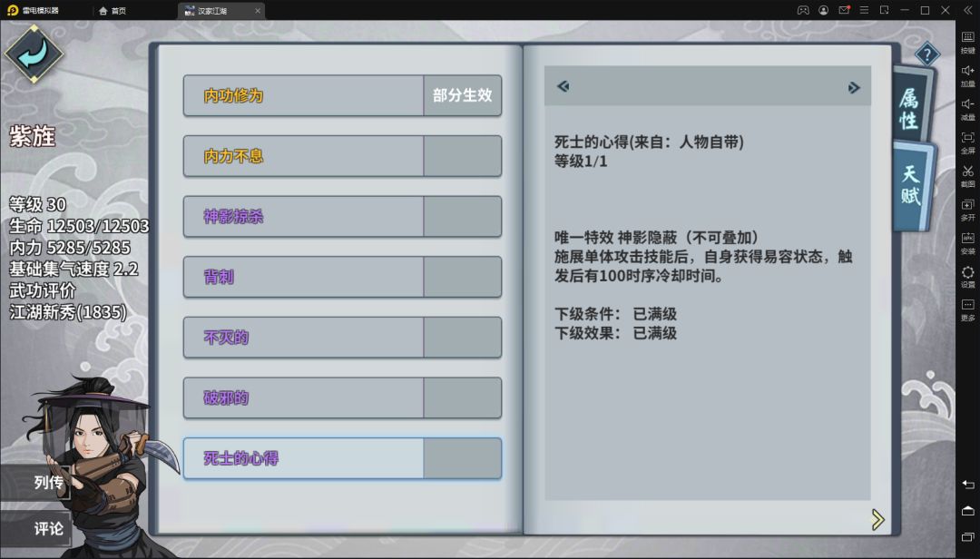The height and width of the screenshot is (559, 980).
Task: Click the 唯一特效 神影隐蔽 effect text
Action: click(x=657, y=238)
